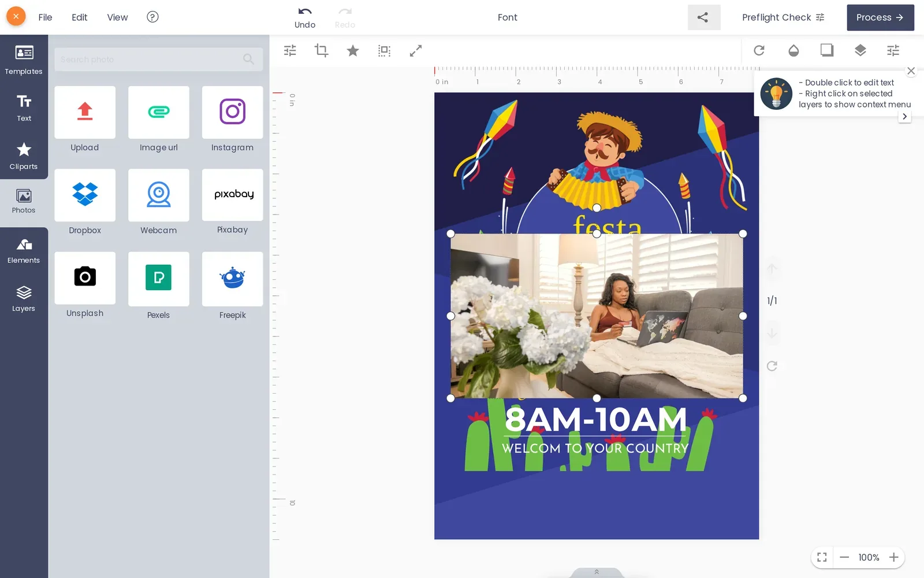Open the Cliparts sidebar panel
Image resolution: width=924 pixels, height=578 pixels.
[24, 156]
